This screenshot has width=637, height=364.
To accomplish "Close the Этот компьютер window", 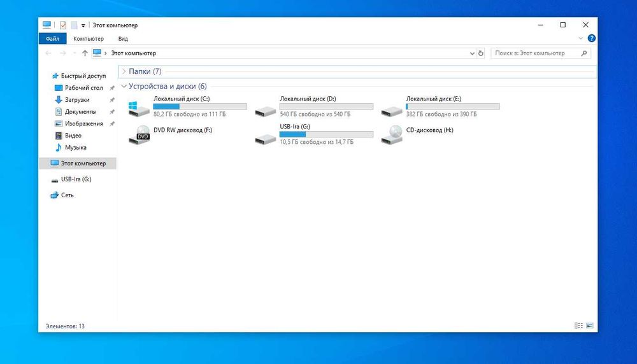I will [585, 25].
